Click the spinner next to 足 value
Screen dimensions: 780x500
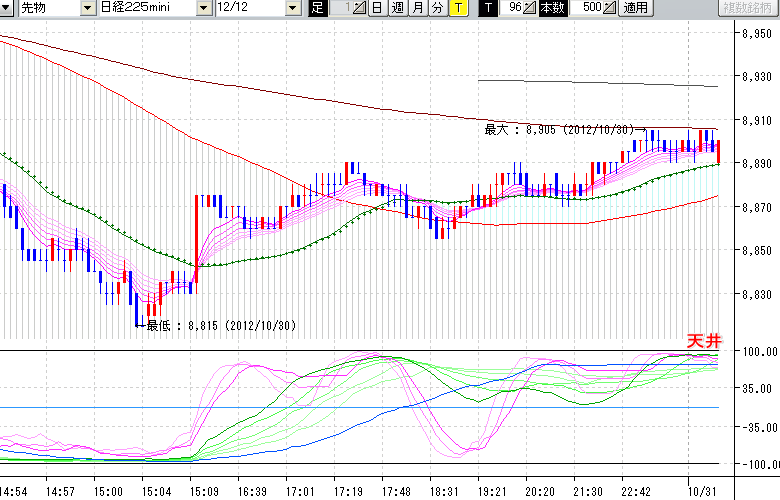pyautogui.click(x=359, y=8)
